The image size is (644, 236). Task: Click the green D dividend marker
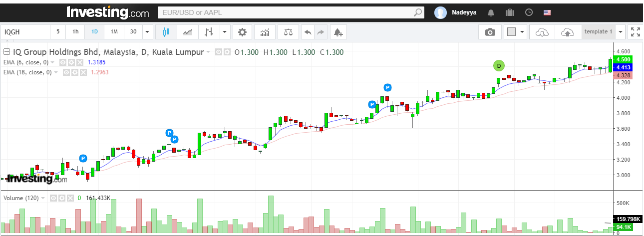[x=498, y=65]
